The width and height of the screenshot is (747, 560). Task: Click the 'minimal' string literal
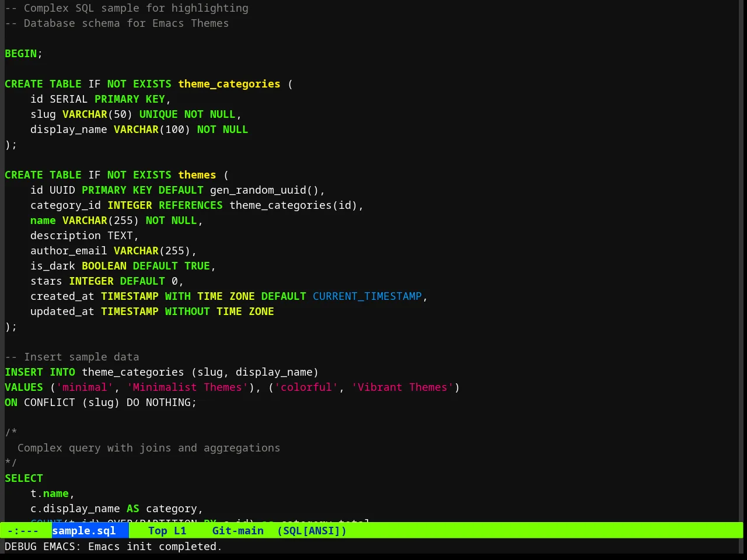[x=85, y=387]
